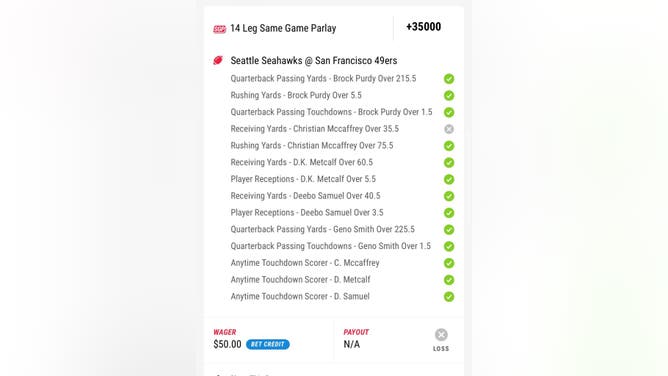This screenshot has height=376, width=668.
Task: Click green check for Anytime Touchdown C. Mccaffrey
Action: pos(449,263)
